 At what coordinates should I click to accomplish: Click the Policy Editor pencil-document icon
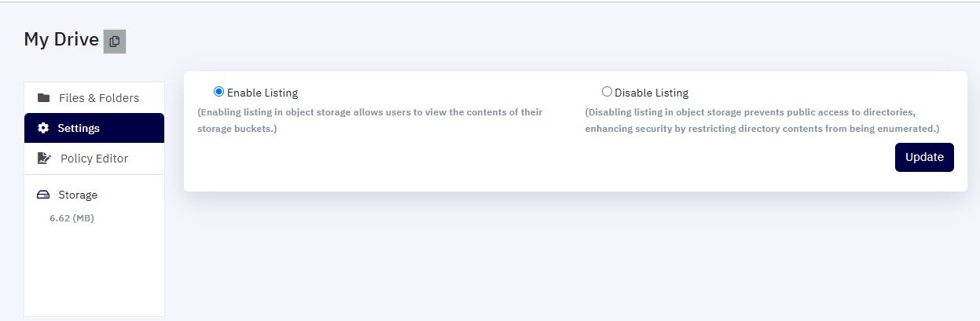coord(44,158)
